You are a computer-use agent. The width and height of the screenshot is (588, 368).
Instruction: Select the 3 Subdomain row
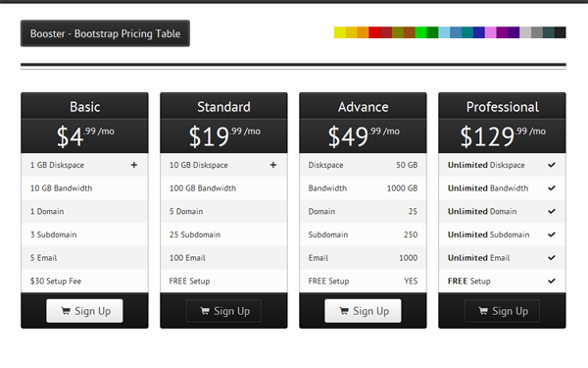[84, 235]
